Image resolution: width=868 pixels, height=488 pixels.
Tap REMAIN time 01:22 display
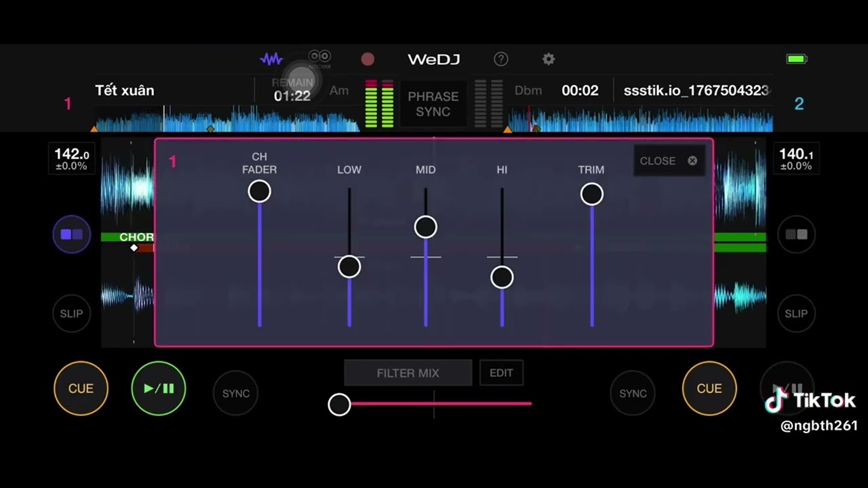click(292, 90)
